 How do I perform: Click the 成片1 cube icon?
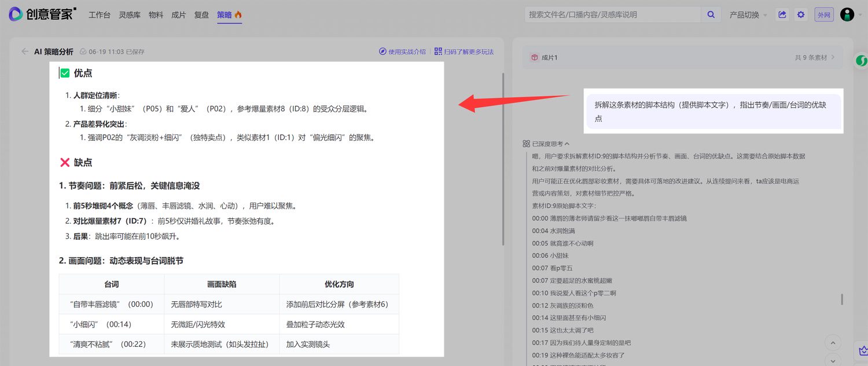click(x=535, y=57)
